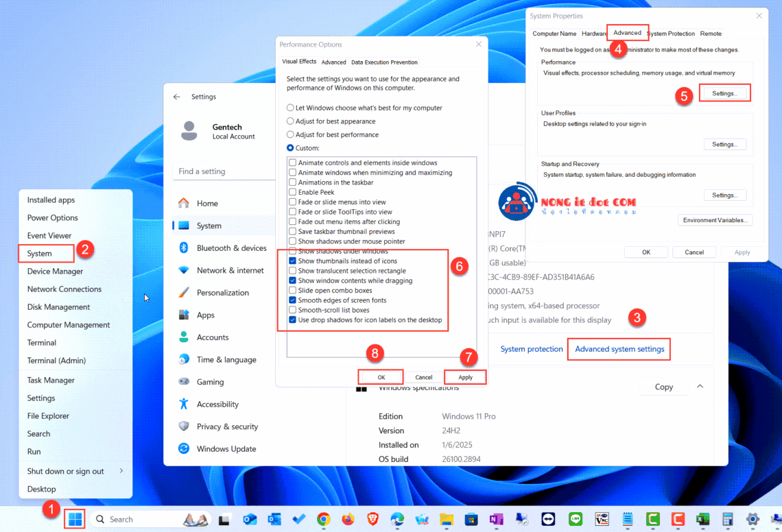
Task: Open the Copy dropdown for device specs
Action: 663,386
